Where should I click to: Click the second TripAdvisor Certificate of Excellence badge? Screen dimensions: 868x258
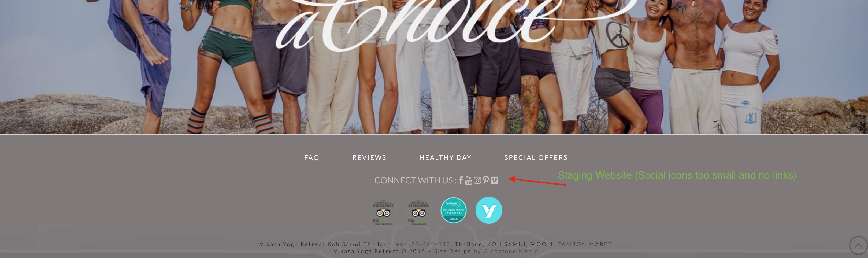pyautogui.click(x=418, y=211)
